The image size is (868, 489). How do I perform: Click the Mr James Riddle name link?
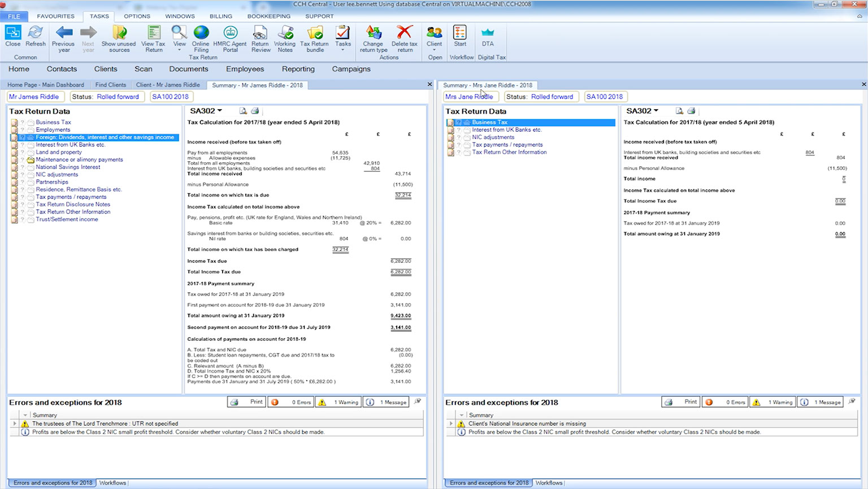(34, 97)
